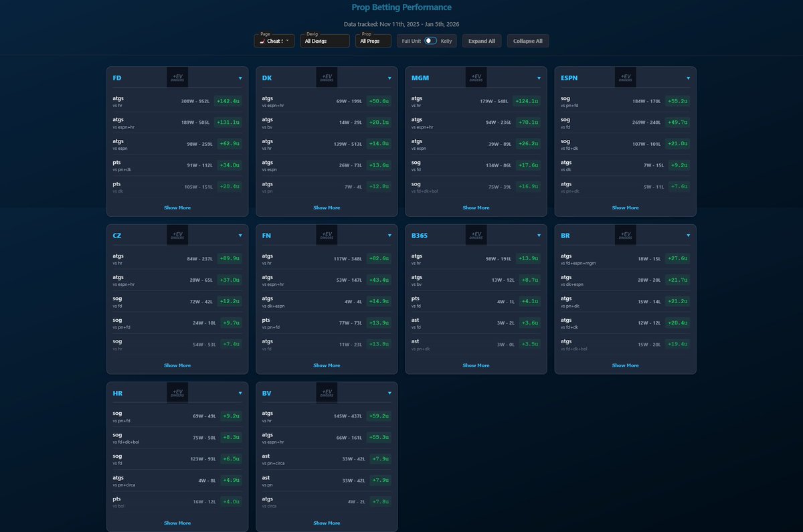803x532 pixels.
Task: Click the +EV Dingers logo on BV card
Action: tap(327, 393)
